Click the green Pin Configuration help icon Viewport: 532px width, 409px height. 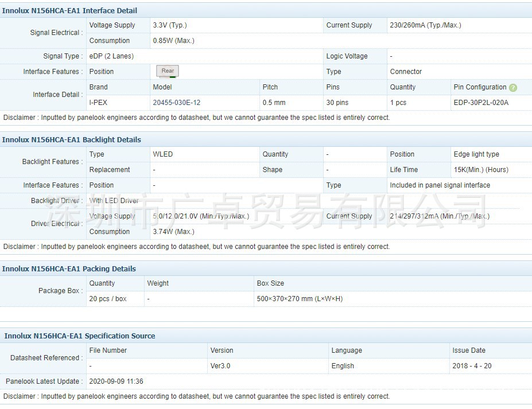point(513,88)
